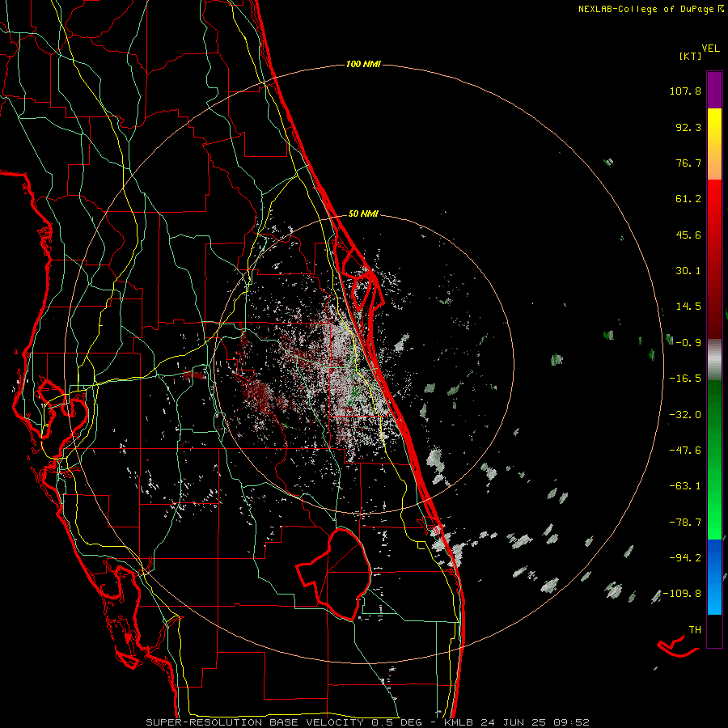Screen dimensions: 728x728
Task: Click the -32.0 velocity scale value
Action: (685, 415)
